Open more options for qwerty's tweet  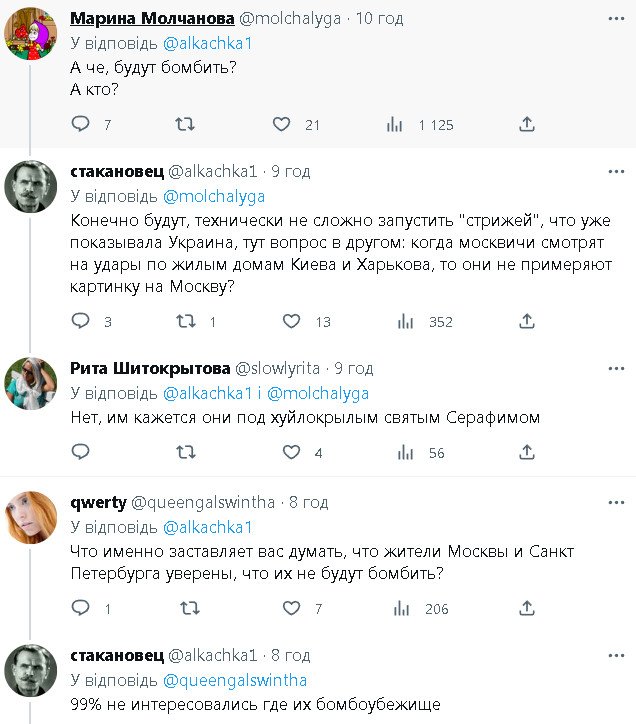(616, 498)
